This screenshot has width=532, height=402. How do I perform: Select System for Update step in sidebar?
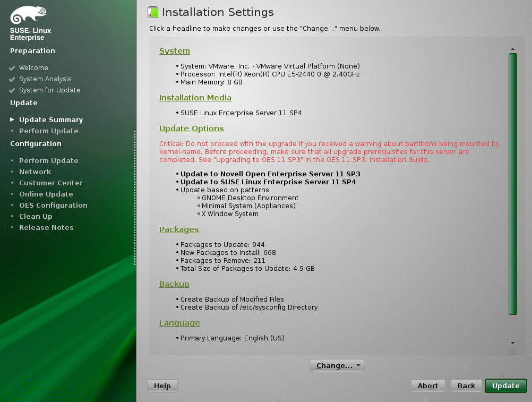click(50, 90)
